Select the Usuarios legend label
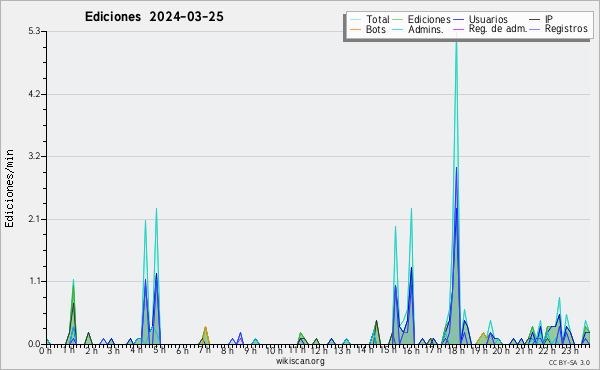 tap(488, 19)
